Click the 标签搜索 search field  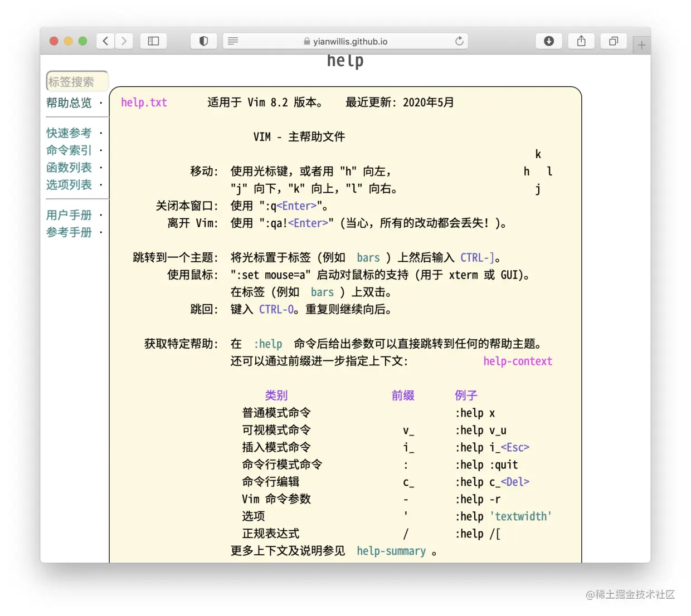pos(77,82)
